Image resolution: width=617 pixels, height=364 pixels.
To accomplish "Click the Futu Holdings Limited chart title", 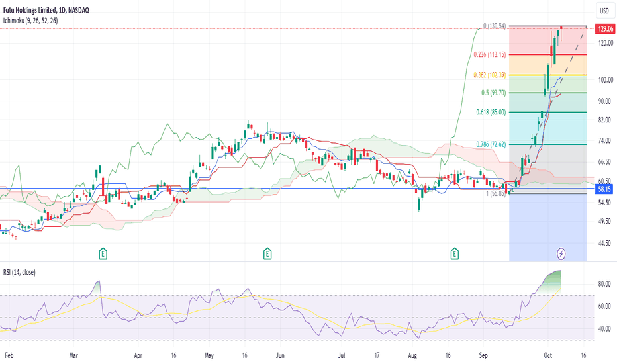I will click(x=46, y=10).
